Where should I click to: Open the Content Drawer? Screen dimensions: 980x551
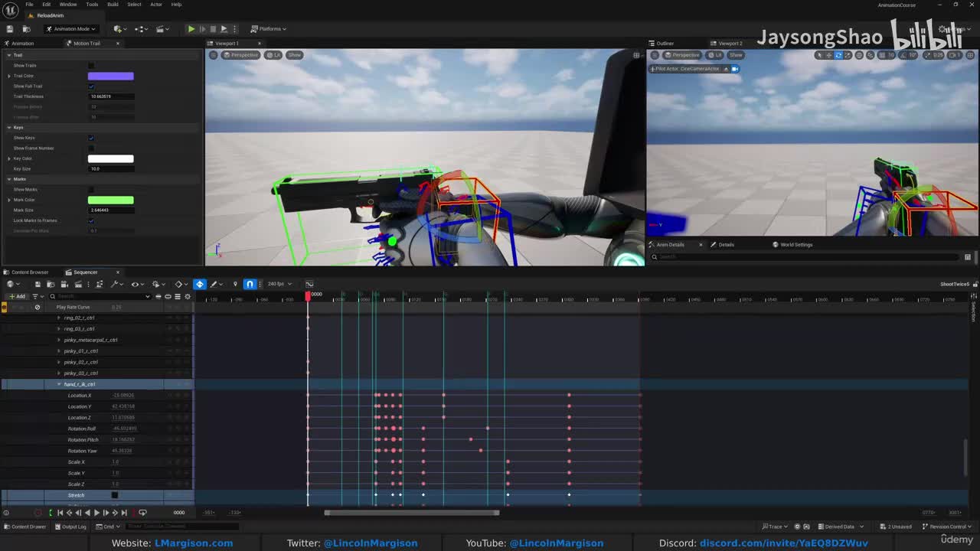point(25,527)
